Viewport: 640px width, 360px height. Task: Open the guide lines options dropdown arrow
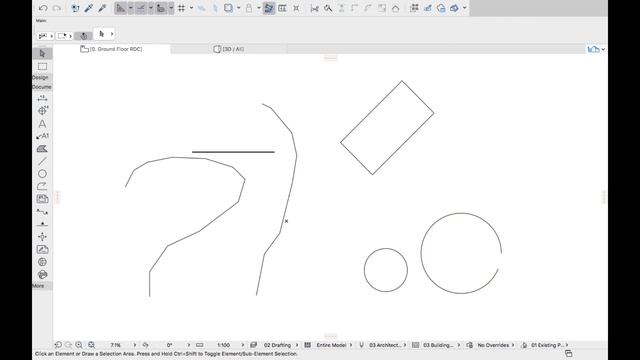coord(131,8)
